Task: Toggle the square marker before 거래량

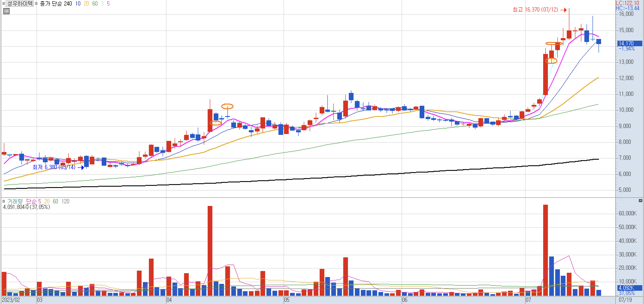Action: coord(3,201)
